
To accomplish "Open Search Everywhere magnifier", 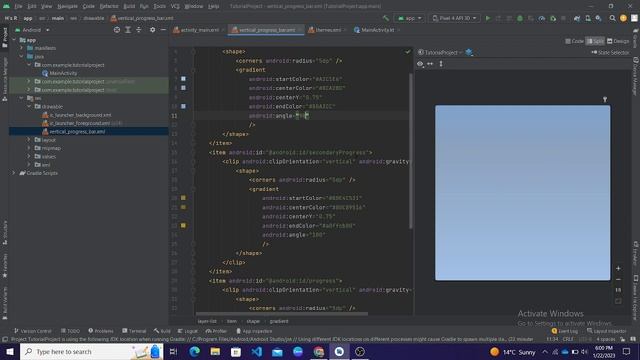I will pyautogui.click(x=612, y=18).
